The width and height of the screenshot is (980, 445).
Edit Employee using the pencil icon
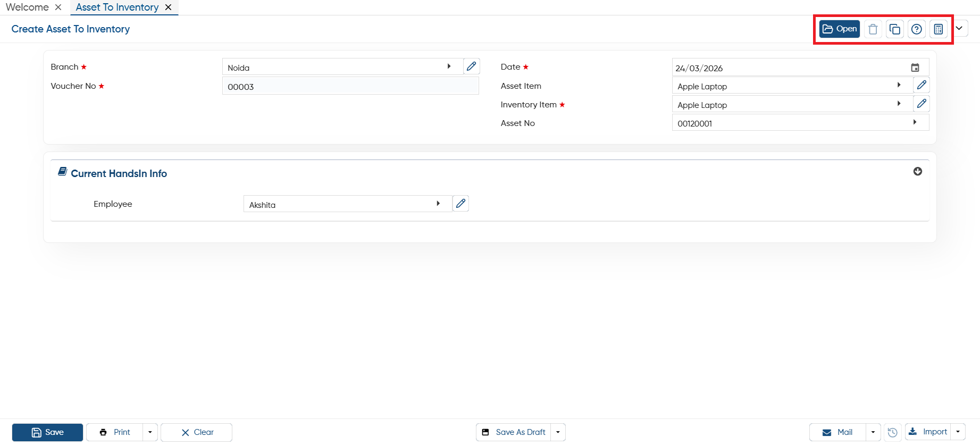[460, 204]
